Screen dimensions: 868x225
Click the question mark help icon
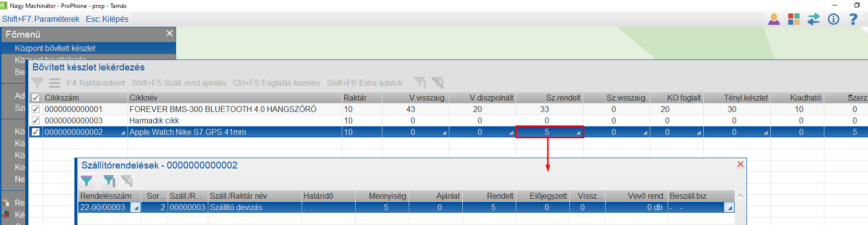pos(853,19)
